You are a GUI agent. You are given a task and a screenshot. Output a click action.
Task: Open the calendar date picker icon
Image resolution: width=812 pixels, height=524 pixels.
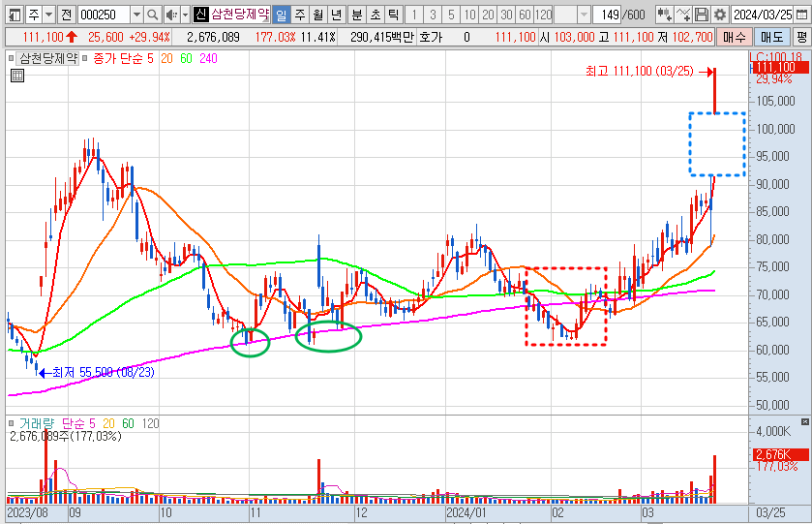pos(801,15)
